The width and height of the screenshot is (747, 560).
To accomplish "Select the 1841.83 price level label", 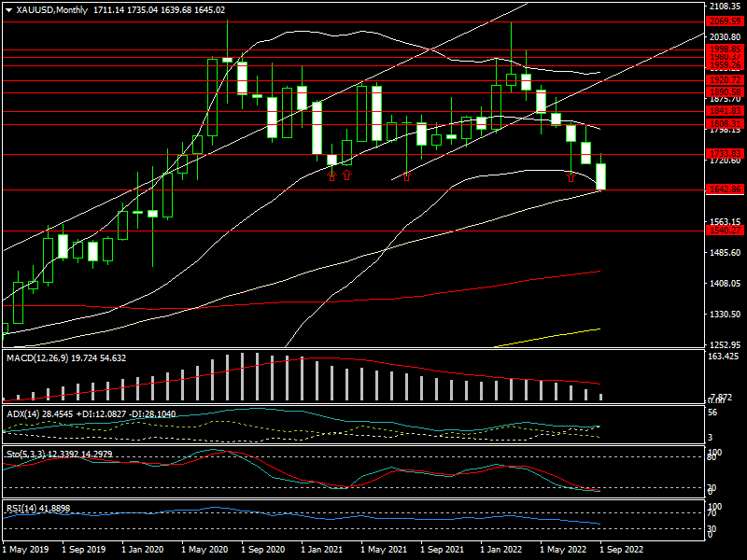I will (725, 110).
